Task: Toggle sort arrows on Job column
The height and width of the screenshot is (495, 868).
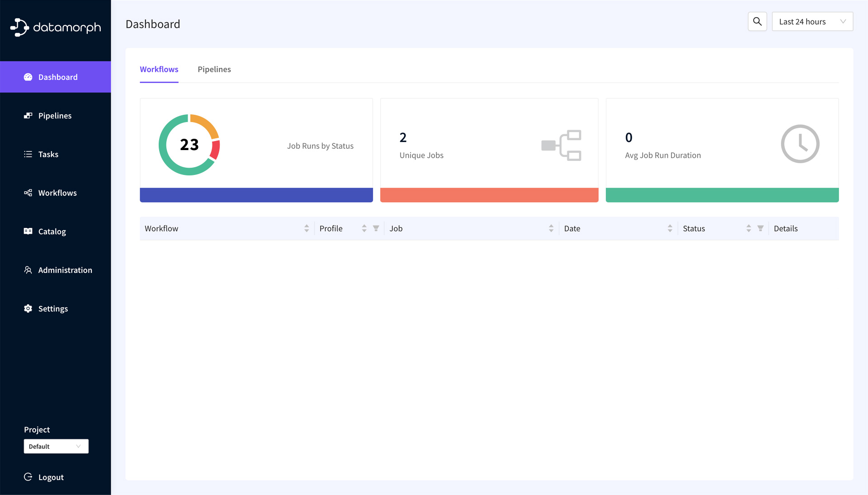Action: 551,228
